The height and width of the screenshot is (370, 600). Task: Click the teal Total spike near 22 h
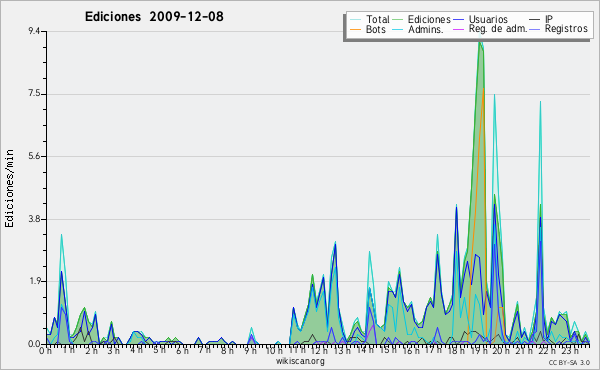coord(540,103)
